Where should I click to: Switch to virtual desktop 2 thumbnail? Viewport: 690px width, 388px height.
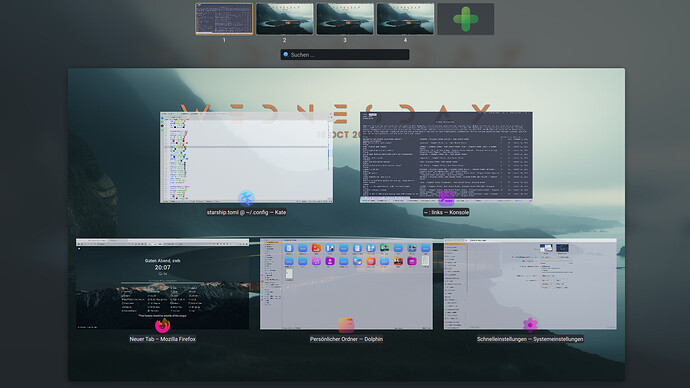285,19
